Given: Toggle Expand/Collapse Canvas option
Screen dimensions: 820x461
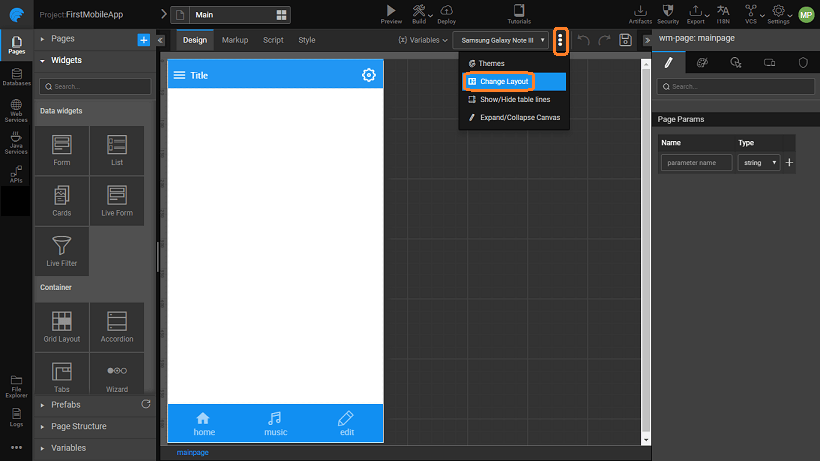Looking at the screenshot, I should click(513, 117).
